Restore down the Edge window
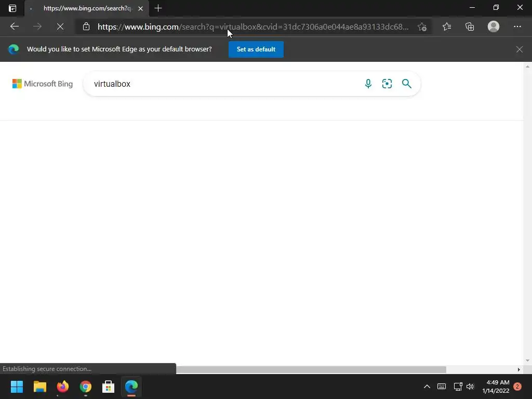 [496, 7]
